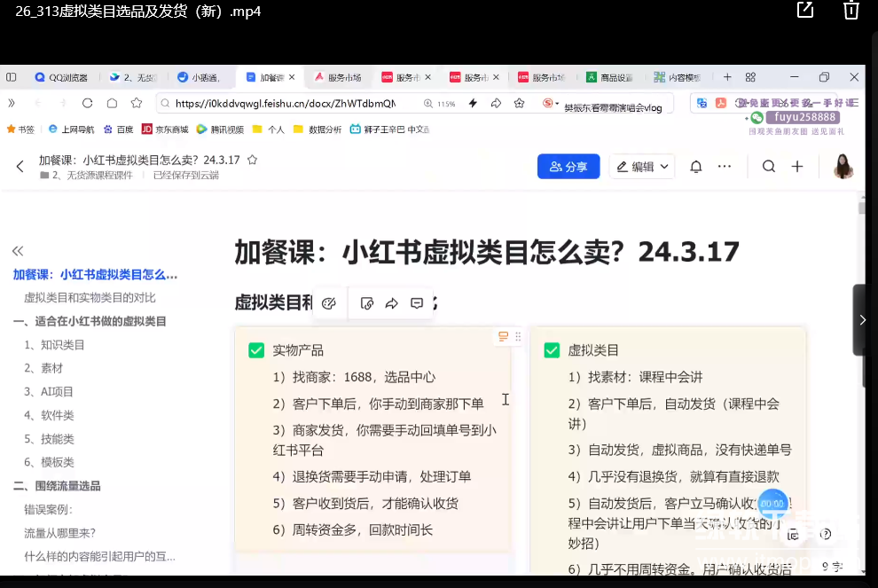Jump to outline item 虚拟类目和实物类目的对比
The image size is (878, 588).
point(90,298)
